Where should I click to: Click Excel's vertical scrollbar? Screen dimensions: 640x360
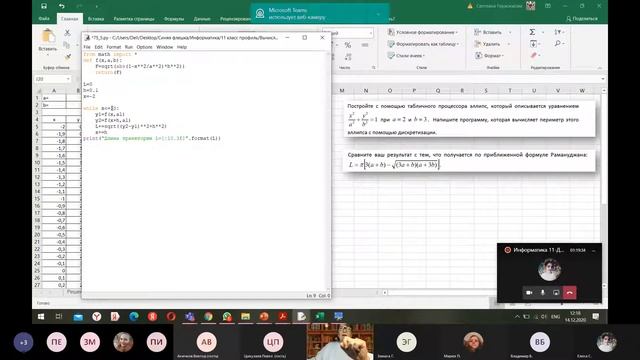tap(604, 188)
